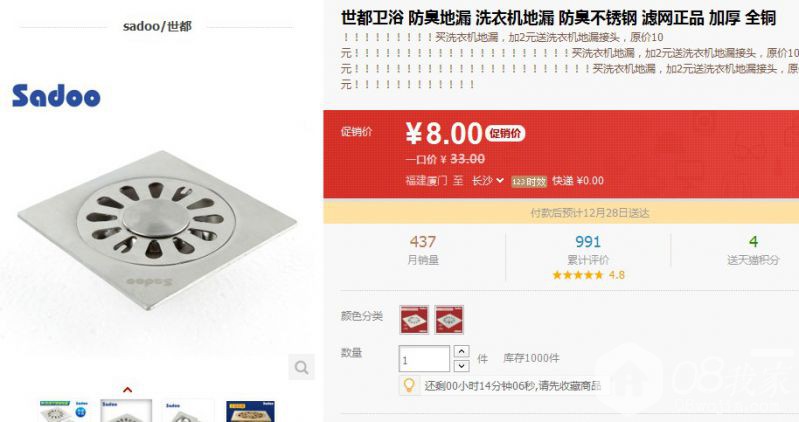This screenshot has width=799, height=422.
Task: Click the 123时效 delivery badge
Action: pos(529,181)
